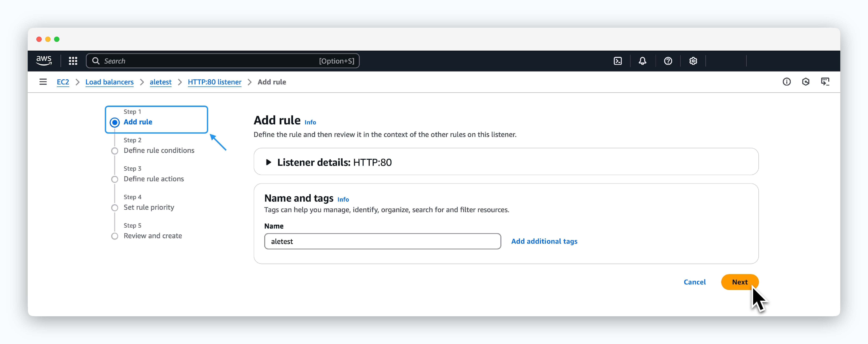Click the Add rule step label

(138, 122)
